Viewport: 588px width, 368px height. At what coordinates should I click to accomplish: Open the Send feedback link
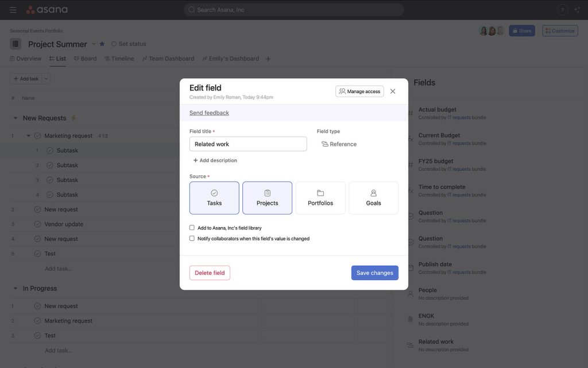tap(209, 112)
